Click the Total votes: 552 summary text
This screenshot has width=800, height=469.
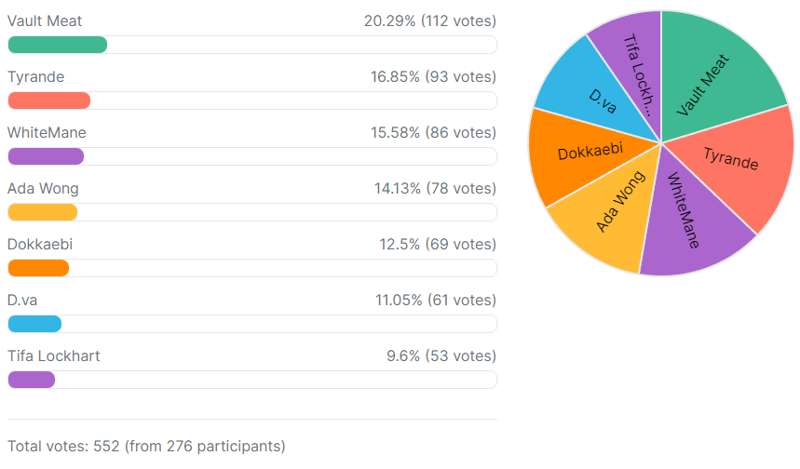(146, 446)
